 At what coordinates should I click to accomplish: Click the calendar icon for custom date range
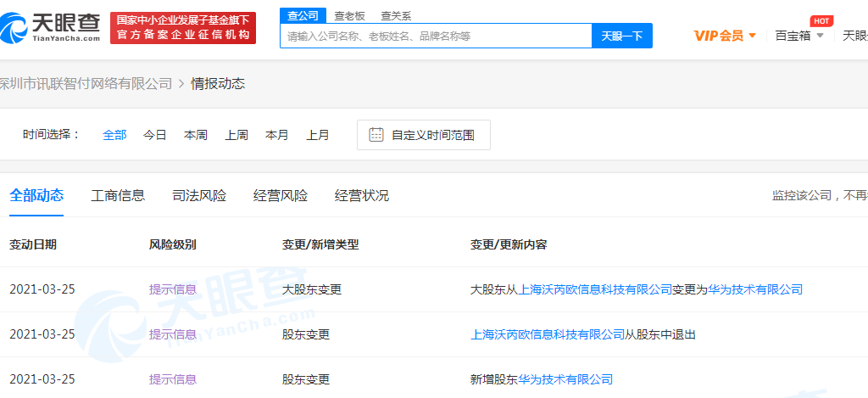pyautogui.click(x=376, y=135)
